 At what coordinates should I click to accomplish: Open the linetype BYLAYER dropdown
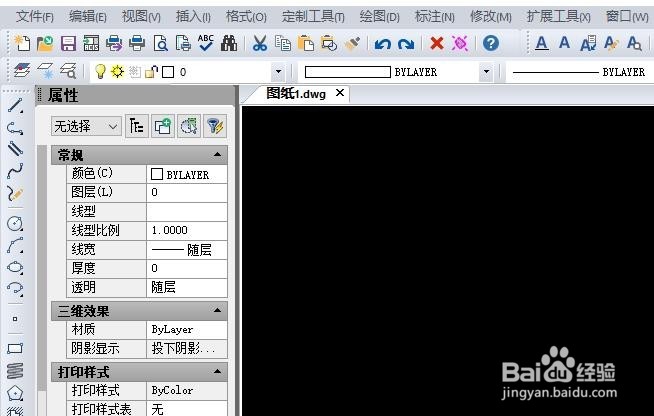pos(579,72)
